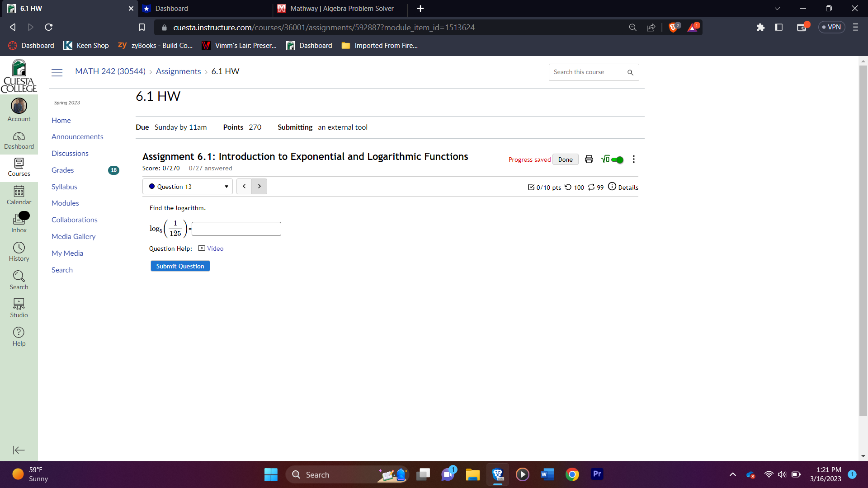
Task: Select the print icon for the assignment
Action: 589,159
